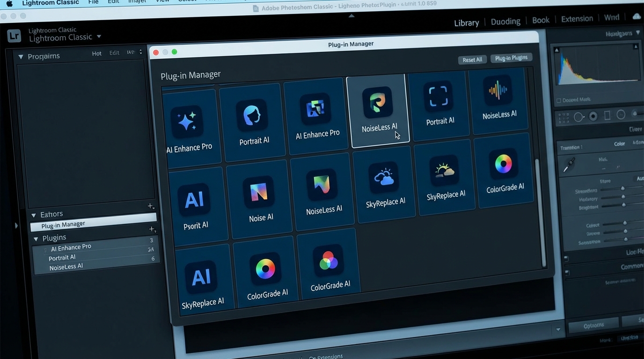Screen dimensions: 644x359
Task: Pick the eyedropper tool in Transition panel
Action: pos(569,165)
